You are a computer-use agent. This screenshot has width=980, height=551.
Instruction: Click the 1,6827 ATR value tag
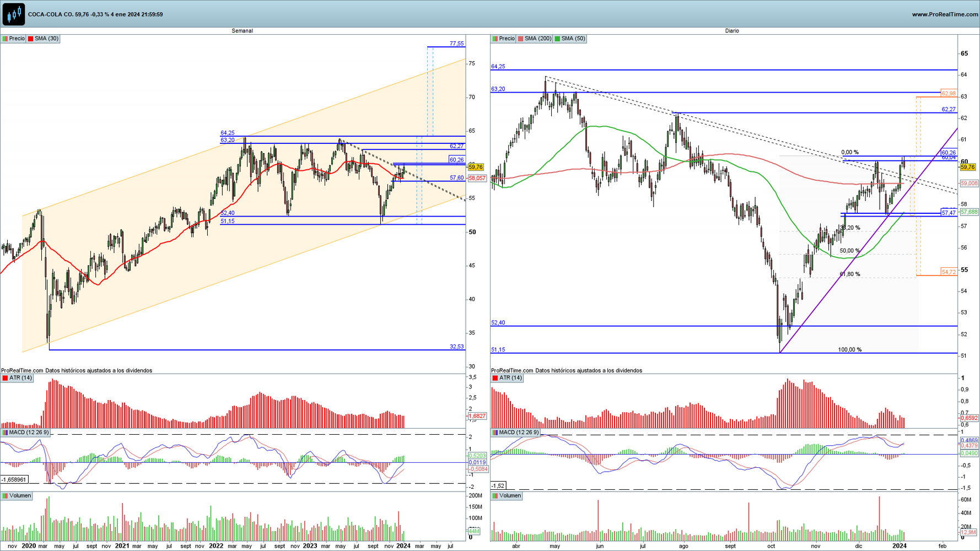tap(477, 417)
